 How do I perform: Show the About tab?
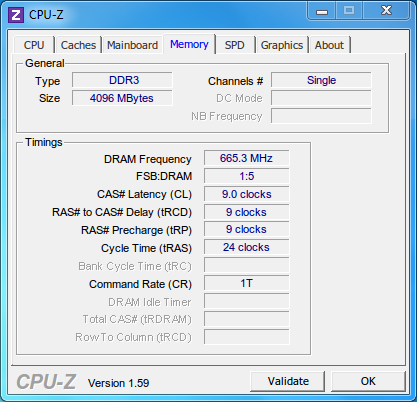pos(329,45)
